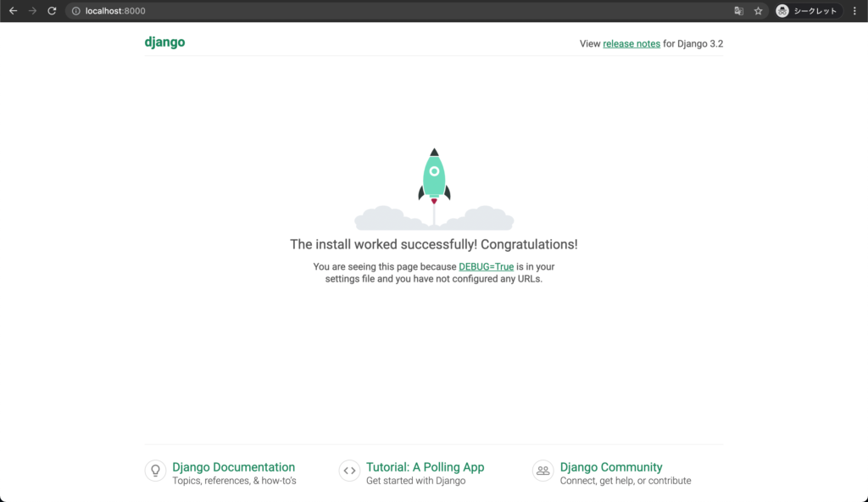Click 'Get started with Django' text

pos(415,481)
